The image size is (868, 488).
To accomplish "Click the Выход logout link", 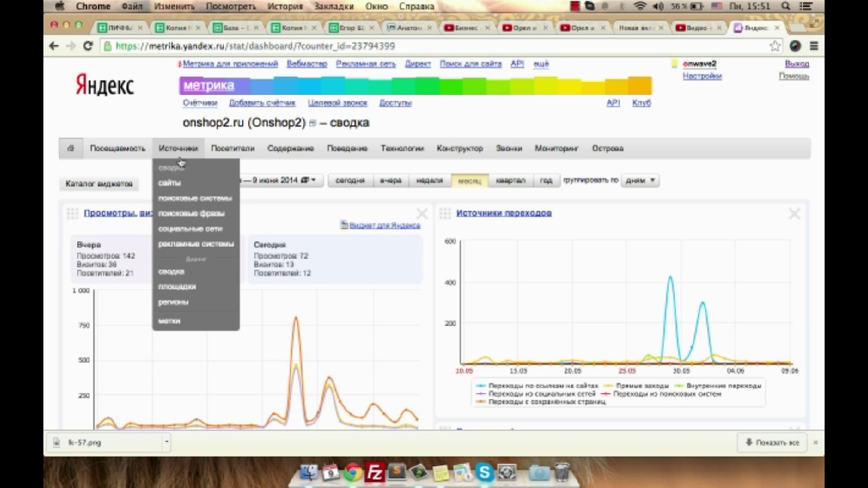I will [797, 64].
